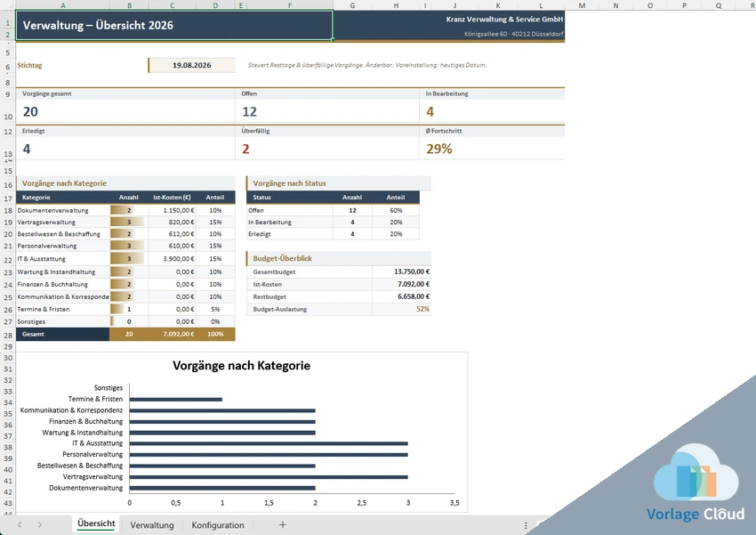Select the Dokumentenverwaltung category cell in the table
The height and width of the screenshot is (535, 756).
click(62, 210)
